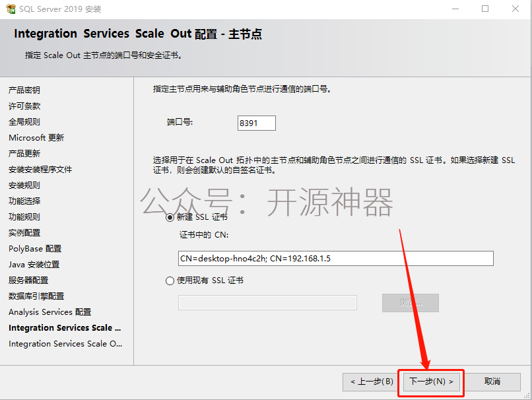Image resolution: width=532 pixels, height=400 pixels.
Task: Click the page heading Integration Services Scale Out 配置 - 主节点
Action: (x=138, y=34)
